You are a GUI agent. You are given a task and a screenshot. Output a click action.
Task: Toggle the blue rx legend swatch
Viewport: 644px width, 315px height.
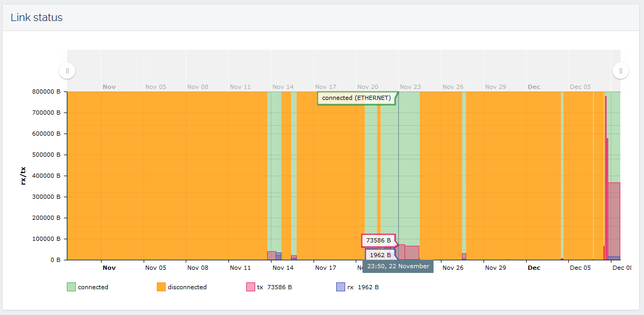[x=340, y=287]
